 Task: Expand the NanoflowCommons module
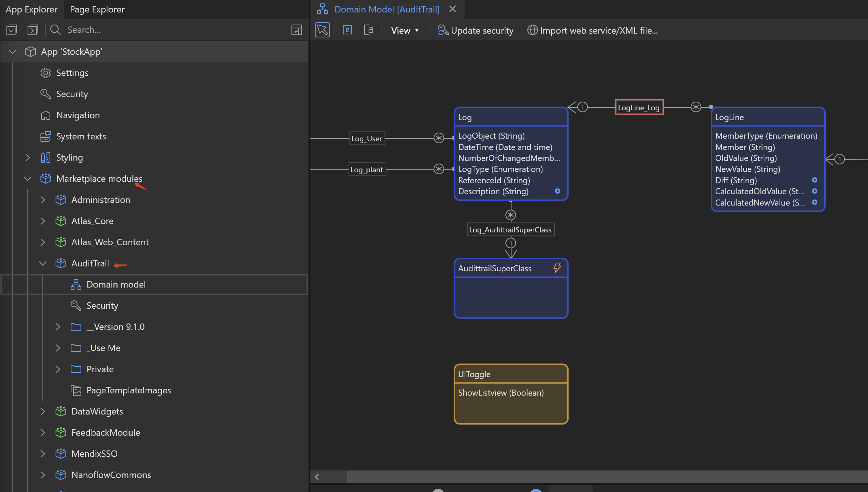click(x=43, y=475)
